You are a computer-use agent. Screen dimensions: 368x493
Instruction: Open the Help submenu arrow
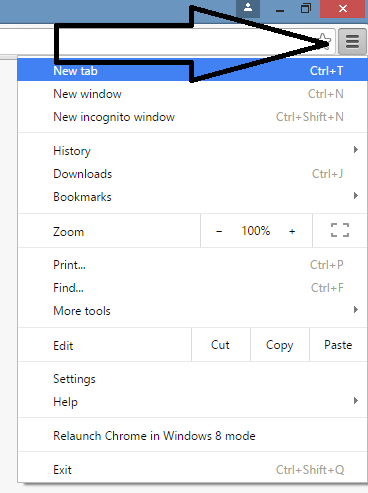tap(356, 400)
